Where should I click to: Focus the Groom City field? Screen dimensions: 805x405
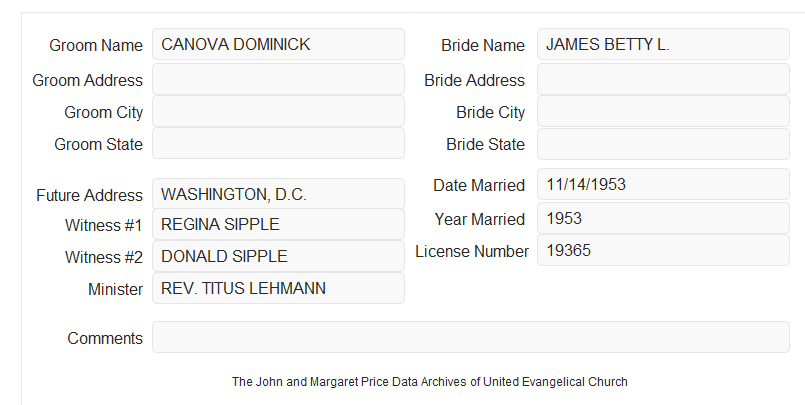click(278, 111)
